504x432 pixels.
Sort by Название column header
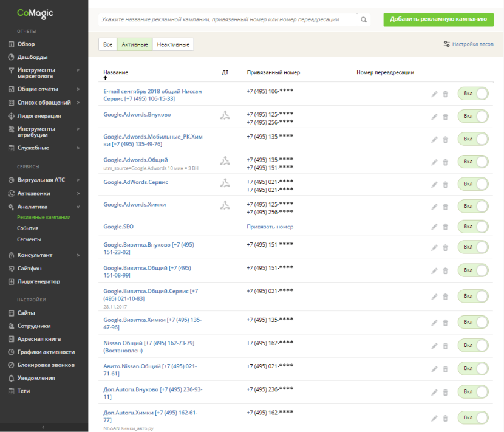(116, 72)
